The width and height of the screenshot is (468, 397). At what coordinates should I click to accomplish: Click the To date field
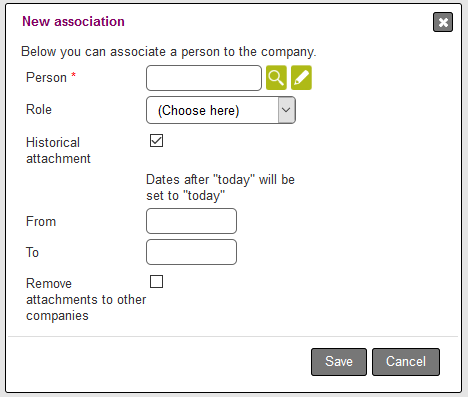[191, 252]
